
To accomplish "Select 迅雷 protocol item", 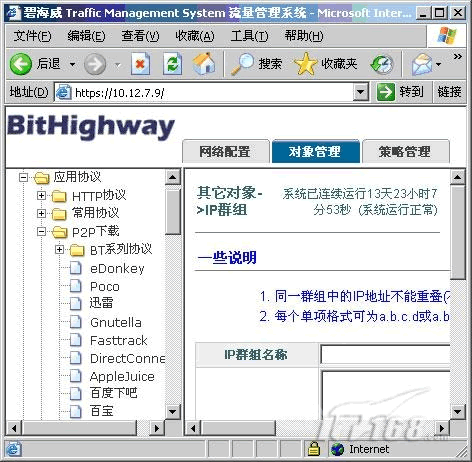I will [102, 303].
